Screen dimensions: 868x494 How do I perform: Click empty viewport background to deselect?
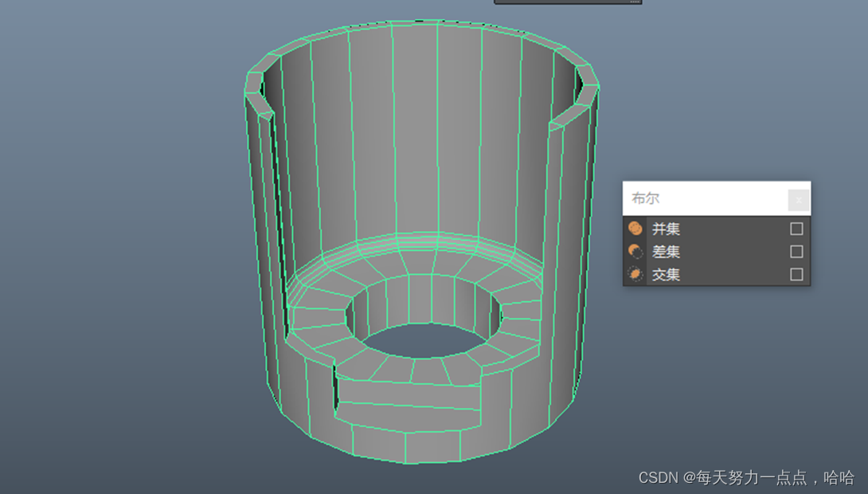(x=119, y=239)
